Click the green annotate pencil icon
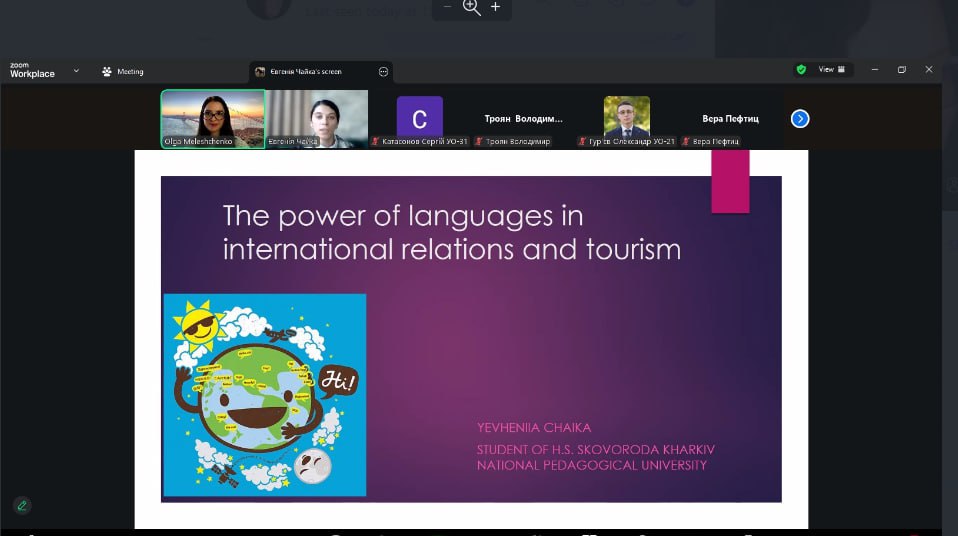958x536 pixels. pyautogui.click(x=21, y=505)
